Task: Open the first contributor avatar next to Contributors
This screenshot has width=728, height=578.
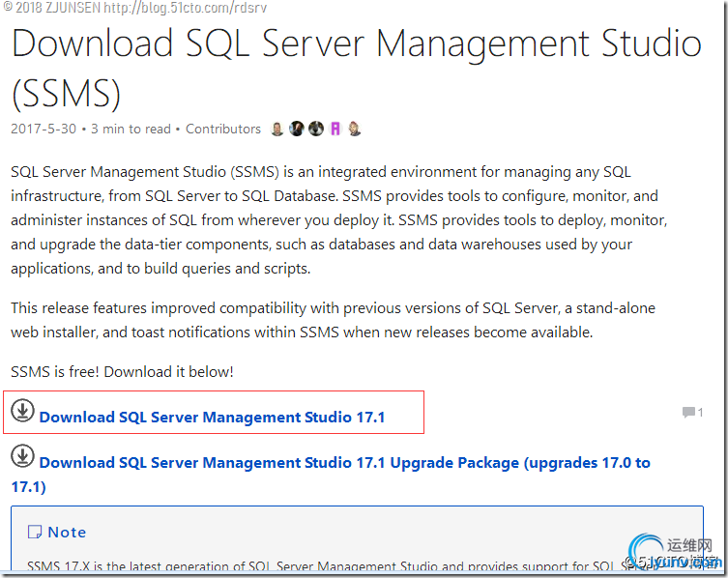Action: coord(277,129)
